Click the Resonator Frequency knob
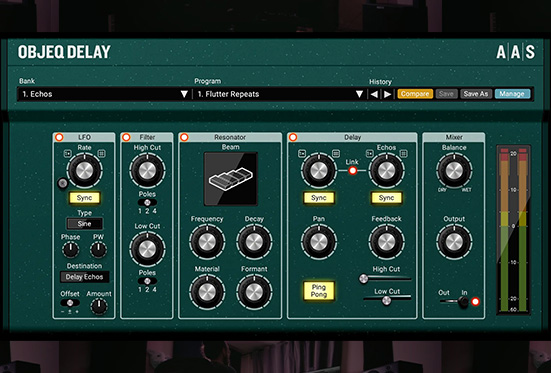The height and width of the screenshot is (373, 551). (207, 242)
